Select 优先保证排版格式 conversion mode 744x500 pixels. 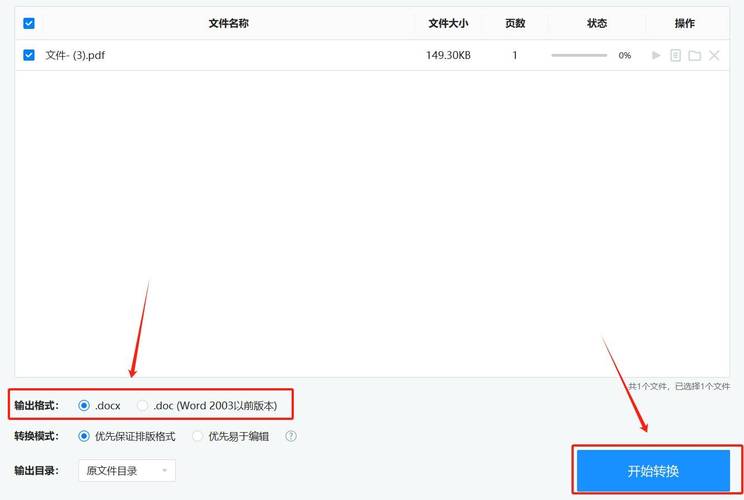tap(84, 436)
